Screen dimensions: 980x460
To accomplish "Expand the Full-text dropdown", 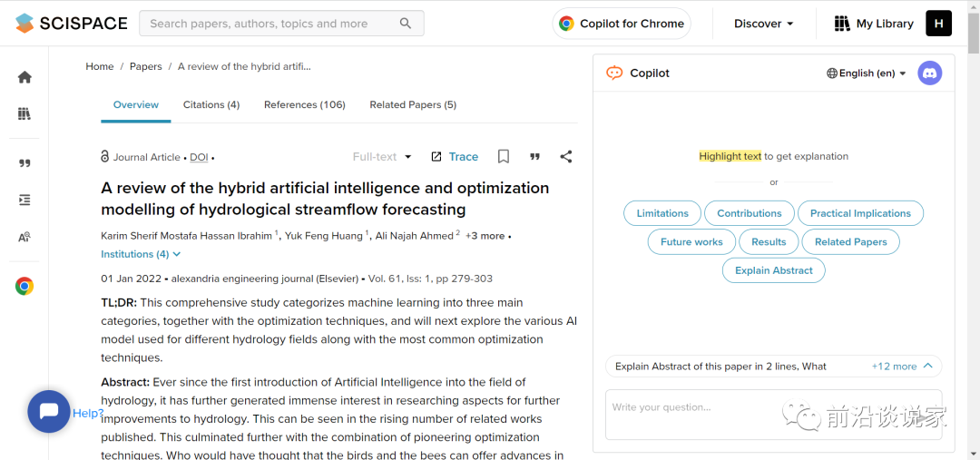I will [382, 157].
